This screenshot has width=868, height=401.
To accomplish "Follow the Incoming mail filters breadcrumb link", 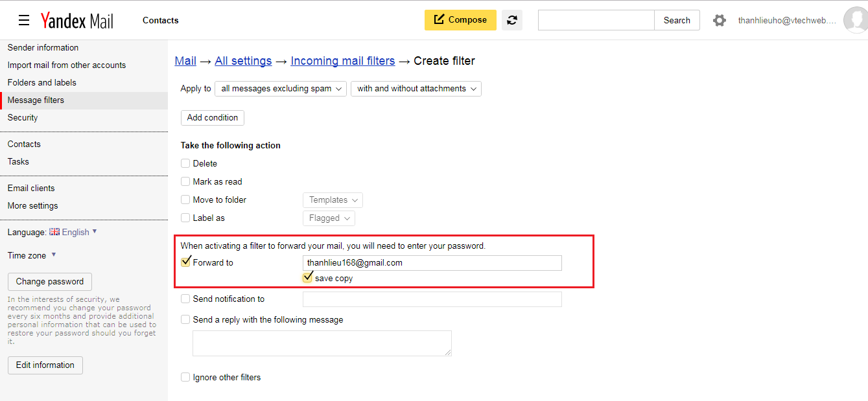I will (x=342, y=61).
